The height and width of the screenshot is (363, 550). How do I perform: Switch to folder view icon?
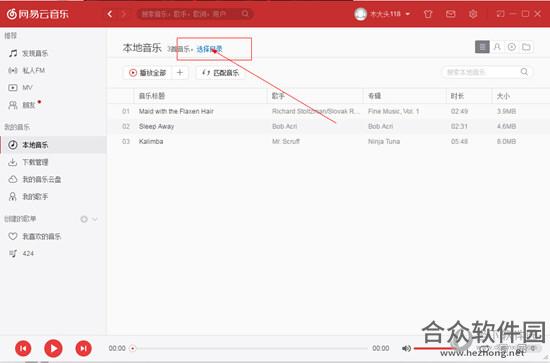pyautogui.click(x=526, y=47)
